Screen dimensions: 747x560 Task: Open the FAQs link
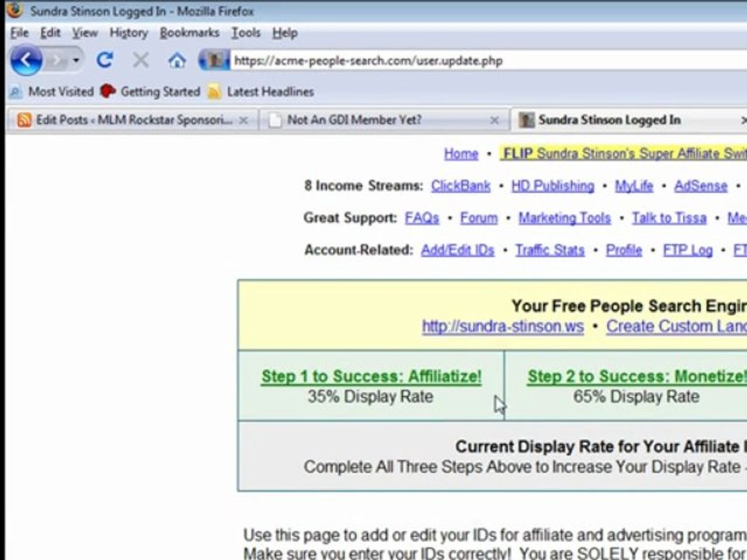click(422, 218)
